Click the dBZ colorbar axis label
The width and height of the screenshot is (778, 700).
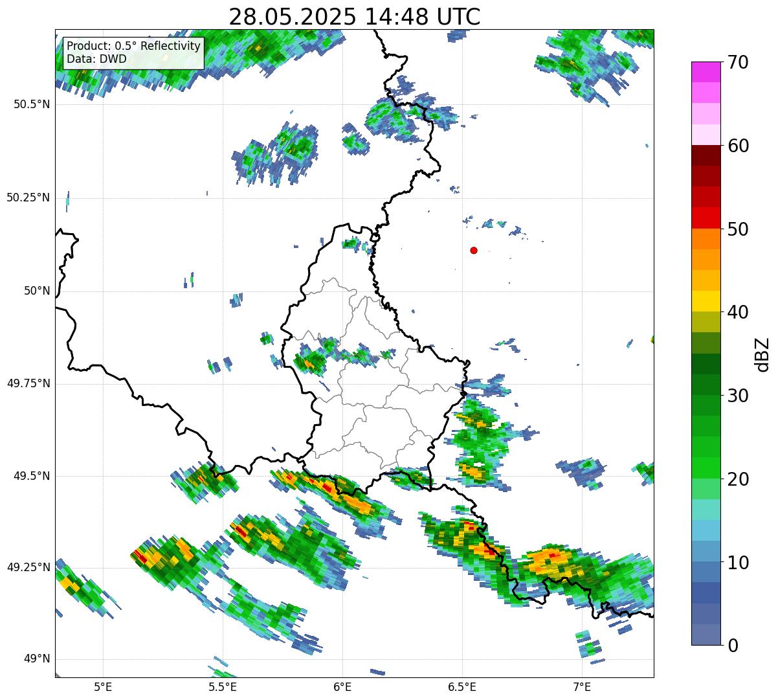(x=762, y=354)
